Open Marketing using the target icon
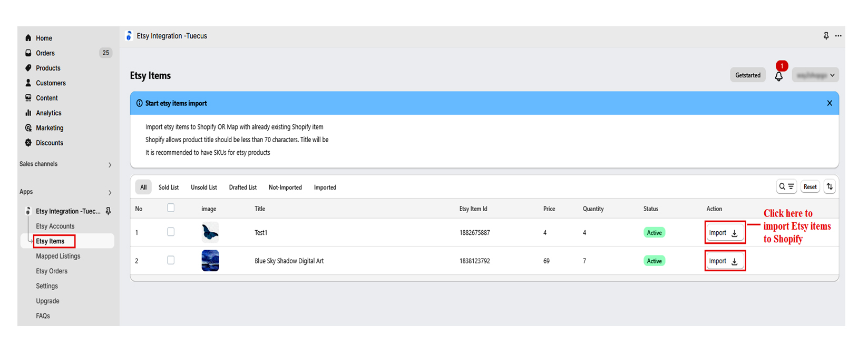 28,128
